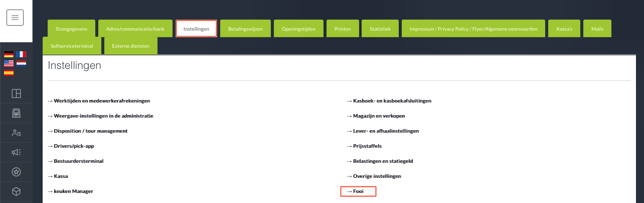
Task: Select the Dutch flag
Action: (22, 63)
